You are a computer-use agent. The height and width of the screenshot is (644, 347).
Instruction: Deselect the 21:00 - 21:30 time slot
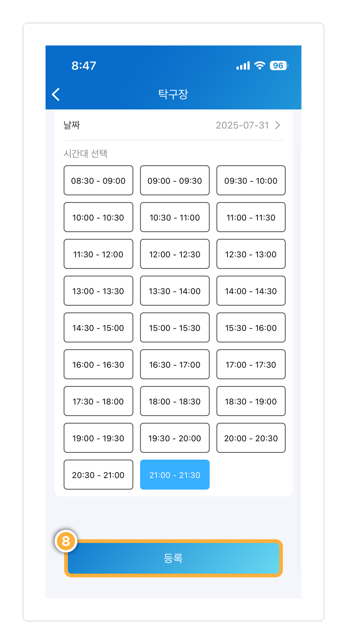click(x=175, y=475)
